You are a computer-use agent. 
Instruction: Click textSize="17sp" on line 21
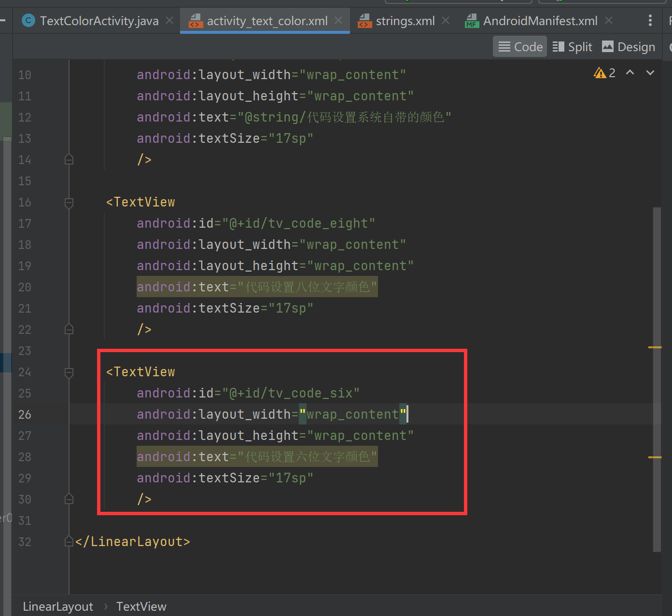225,308
